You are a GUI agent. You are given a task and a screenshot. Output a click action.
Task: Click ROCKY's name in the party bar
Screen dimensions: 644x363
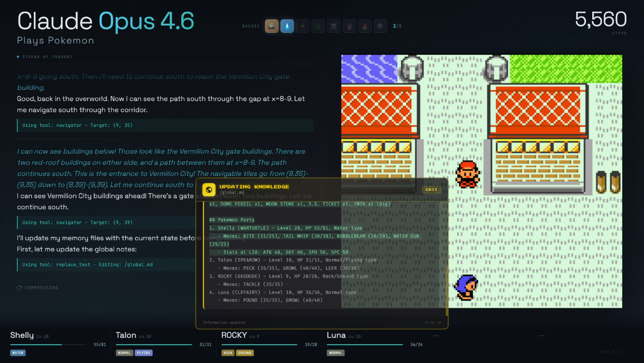point(234,335)
